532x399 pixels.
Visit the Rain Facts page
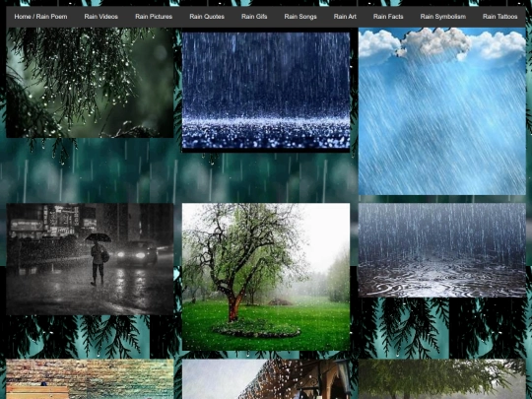(388, 17)
